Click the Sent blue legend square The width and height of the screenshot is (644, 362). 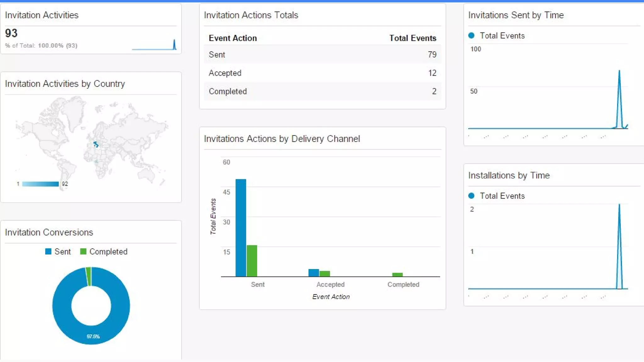(48, 251)
